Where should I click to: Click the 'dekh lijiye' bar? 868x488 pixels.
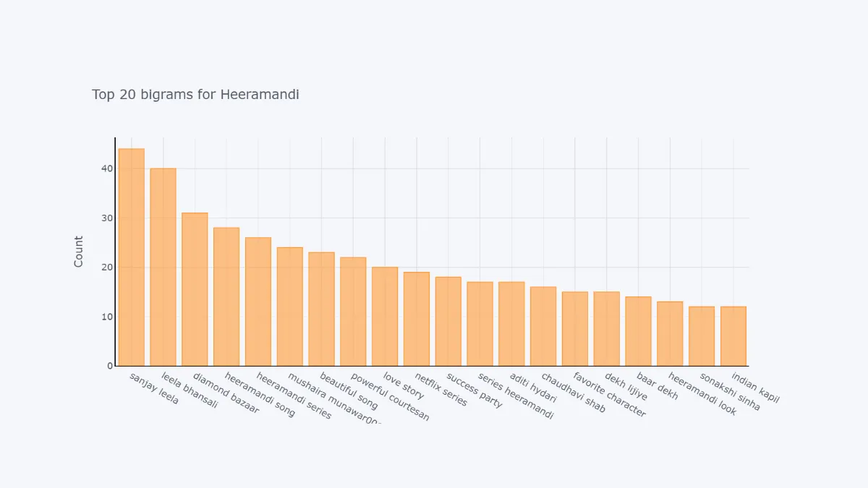[x=606, y=329]
